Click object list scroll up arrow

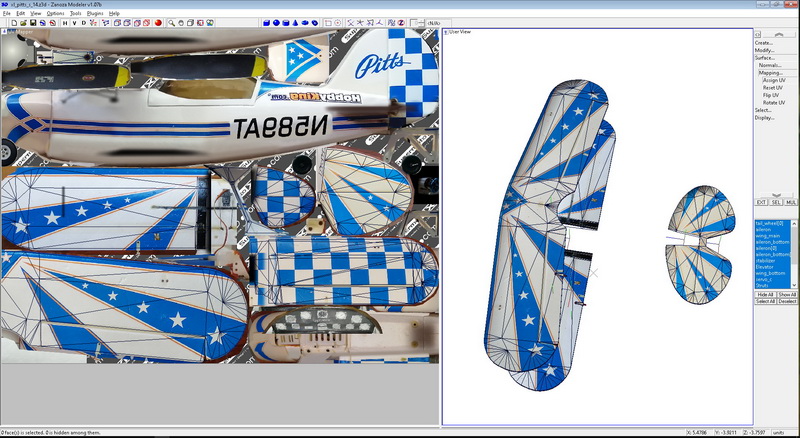(x=794, y=224)
